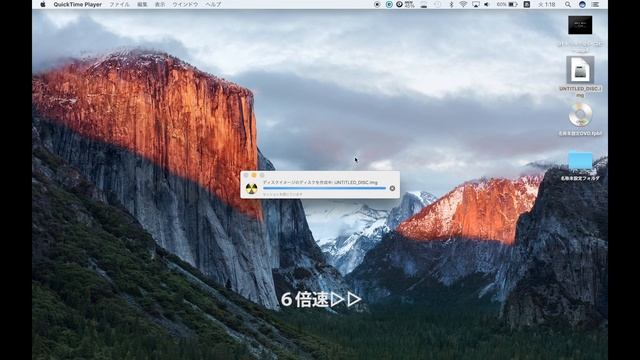Image resolution: width=640 pixels, height=360 pixels.
Task: Minimize the burn progress window
Action: point(253,175)
